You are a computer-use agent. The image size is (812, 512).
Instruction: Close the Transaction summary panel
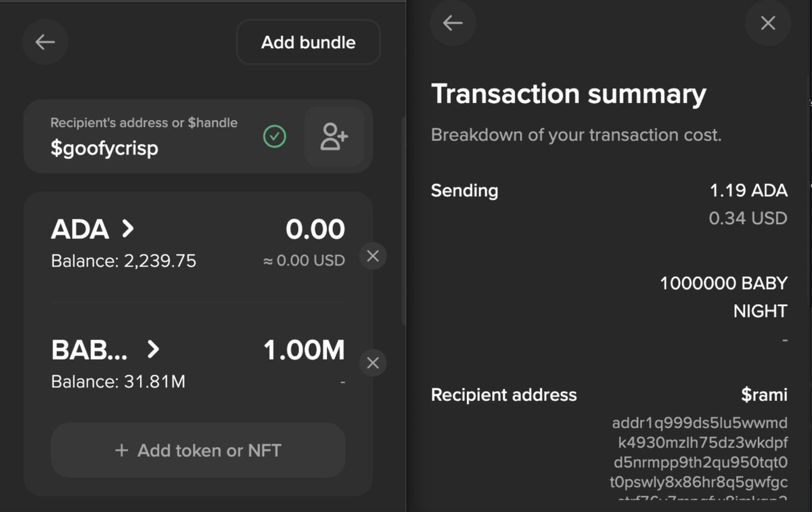(768, 23)
